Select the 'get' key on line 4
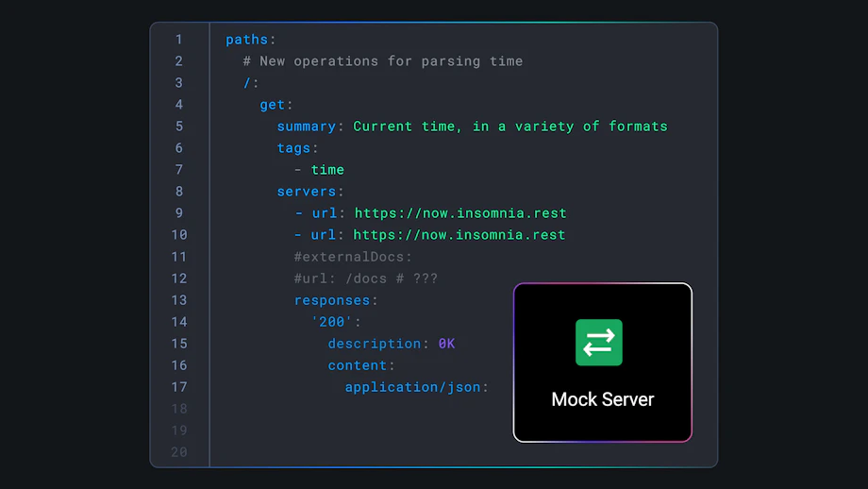 pos(273,105)
